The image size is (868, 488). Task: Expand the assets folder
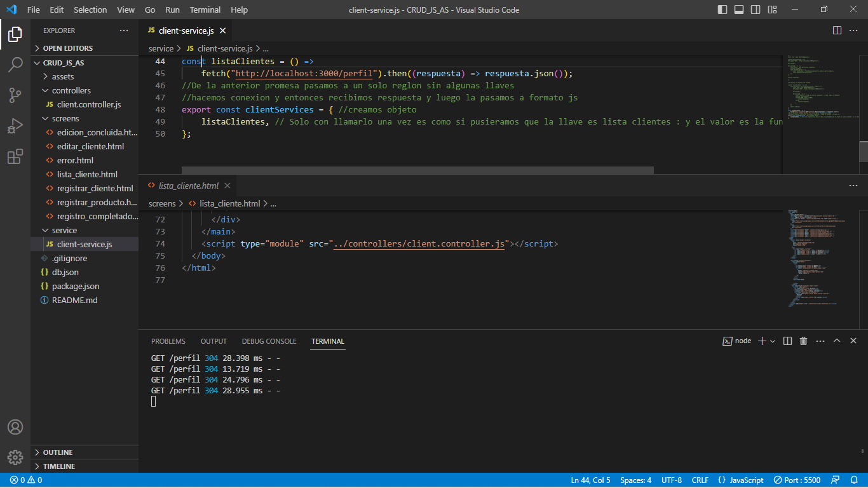[x=85, y=76]
